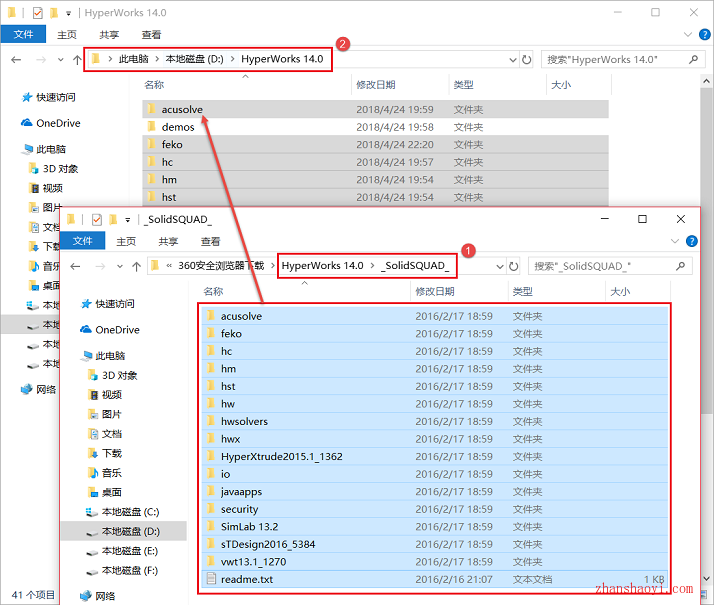Open address history dropdown in HyperWorks 14.0 window
The width and height of the screenshot is (714, 605).
pyautogui.click(x=513, y=60)
